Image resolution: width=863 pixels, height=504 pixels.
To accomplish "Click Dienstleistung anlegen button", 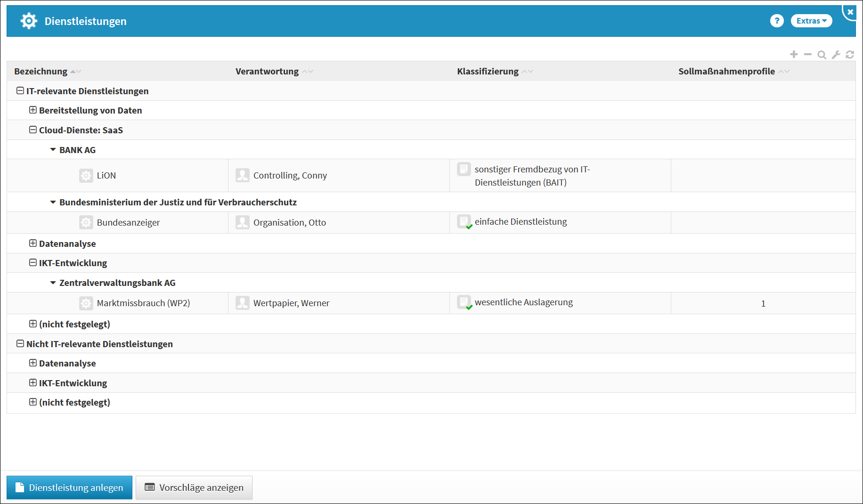I will click(x=69, y=488).
